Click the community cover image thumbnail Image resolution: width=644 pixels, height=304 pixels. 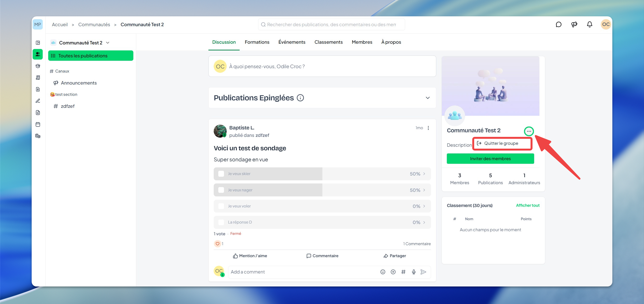(490, 86)
